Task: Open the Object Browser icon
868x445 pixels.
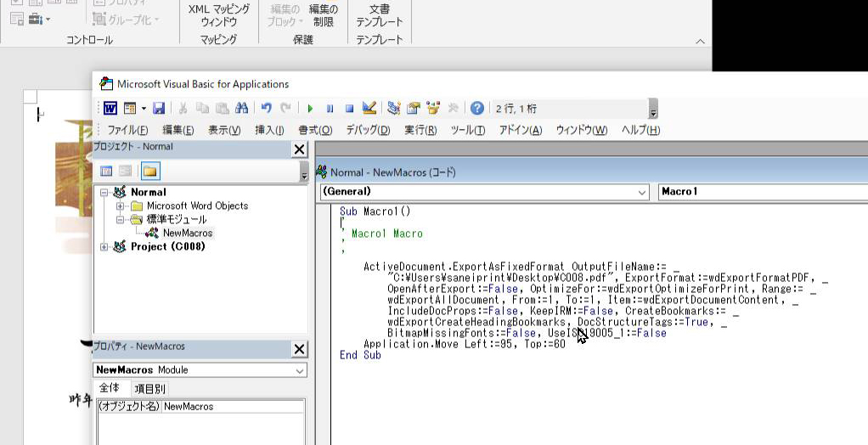Action: pyautogui.click(x=433, y=109)
